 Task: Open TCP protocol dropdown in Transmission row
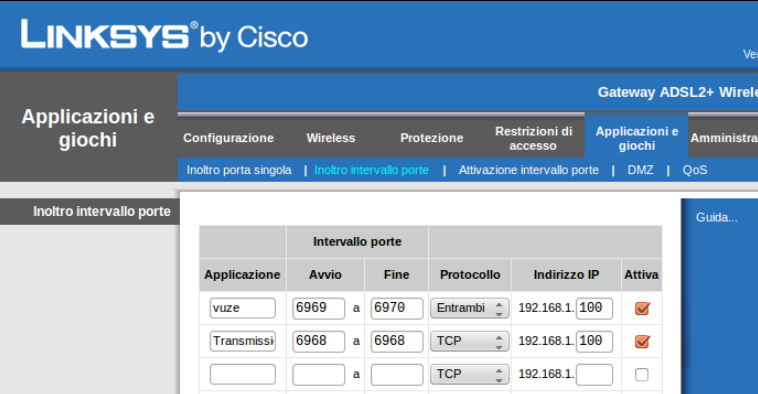[469, 341]
